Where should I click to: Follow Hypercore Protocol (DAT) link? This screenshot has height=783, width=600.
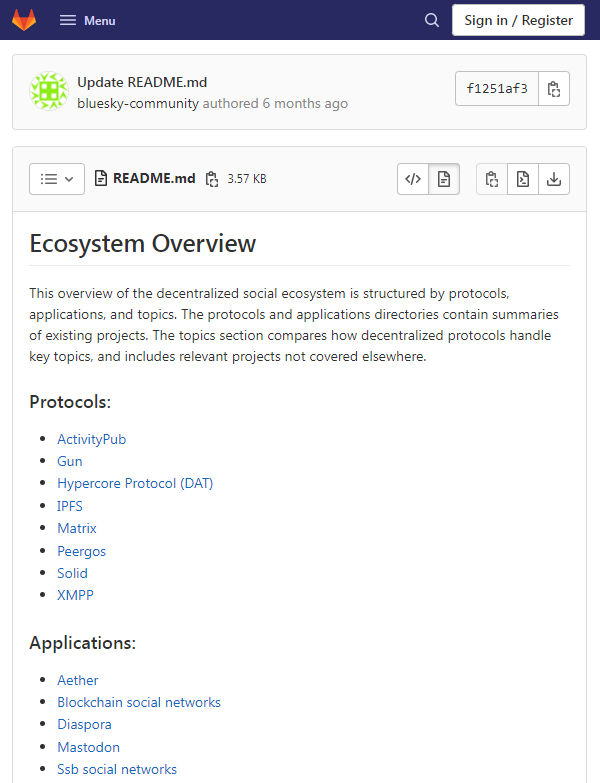[135, 483]
